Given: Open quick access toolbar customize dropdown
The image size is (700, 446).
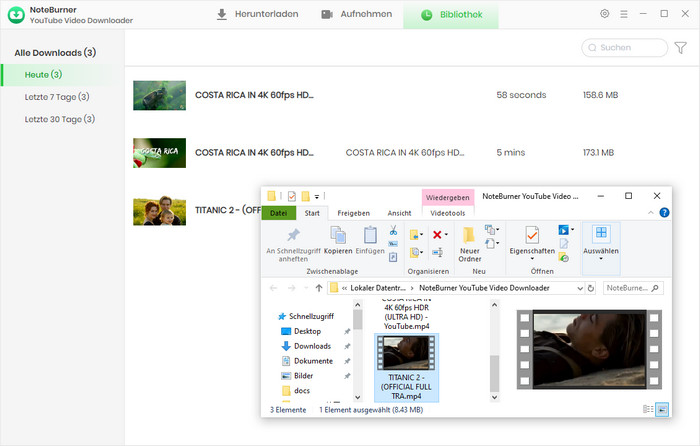Looking at the screenshot, I should pos(317,196).
